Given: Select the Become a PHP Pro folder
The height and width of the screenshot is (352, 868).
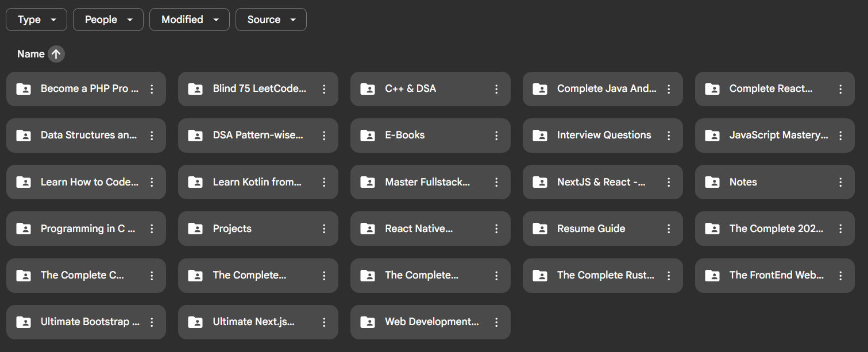Looking at the screenshot, I should [89, 89].
